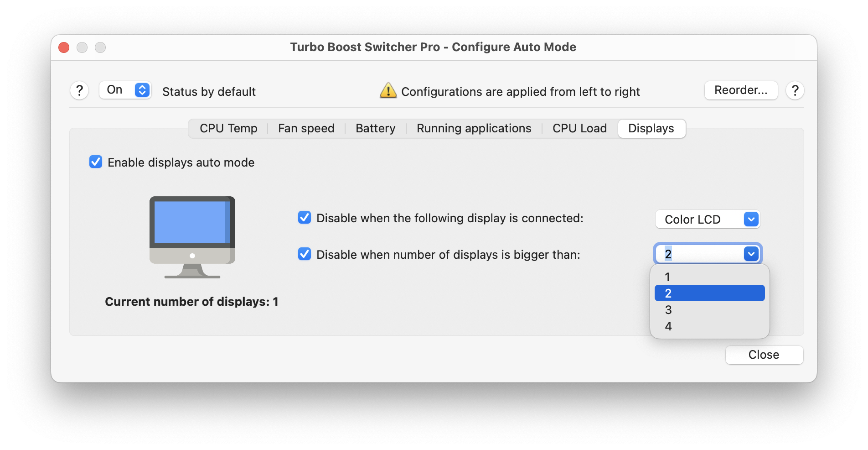Open the Color LCD display dropdown
The image size is (868, 450).
708,219
